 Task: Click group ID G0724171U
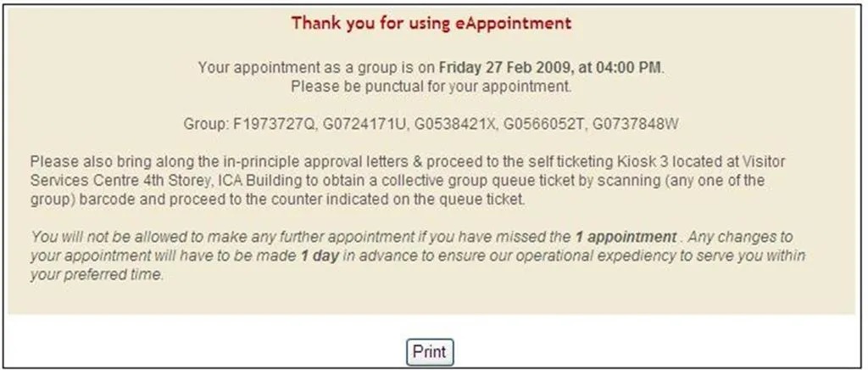pyautogui.click(x=364, y=124)
